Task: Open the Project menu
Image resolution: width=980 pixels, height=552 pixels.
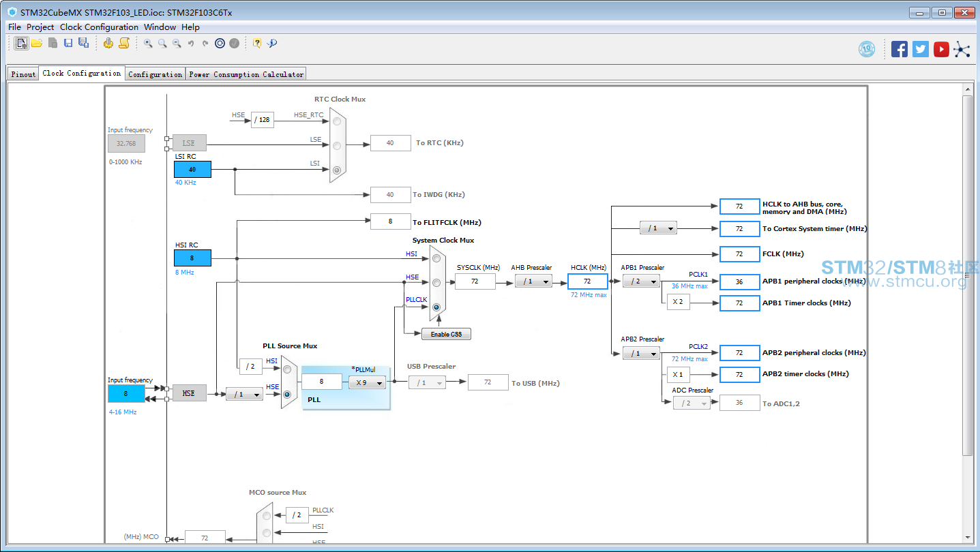Action: 40,27
